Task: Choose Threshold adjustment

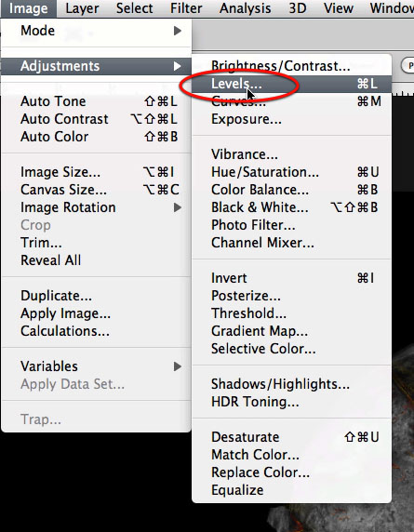Action: (292, 313)
